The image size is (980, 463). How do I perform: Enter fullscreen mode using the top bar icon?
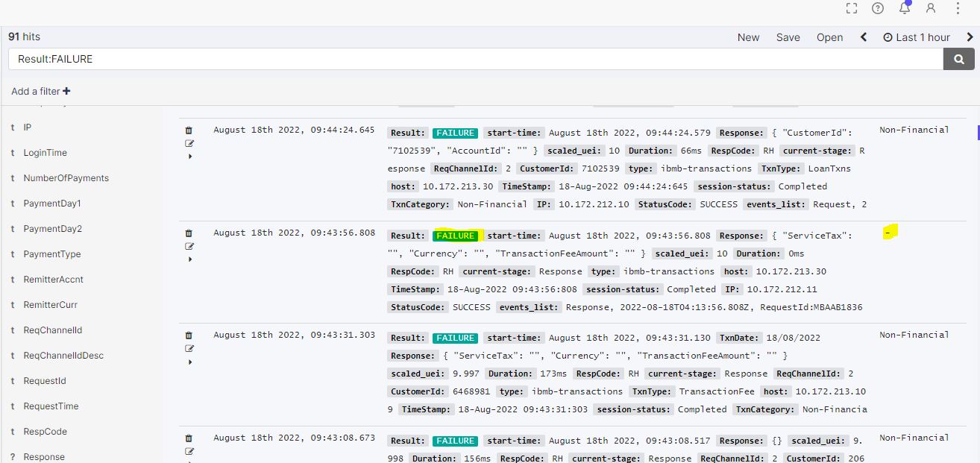852,8
